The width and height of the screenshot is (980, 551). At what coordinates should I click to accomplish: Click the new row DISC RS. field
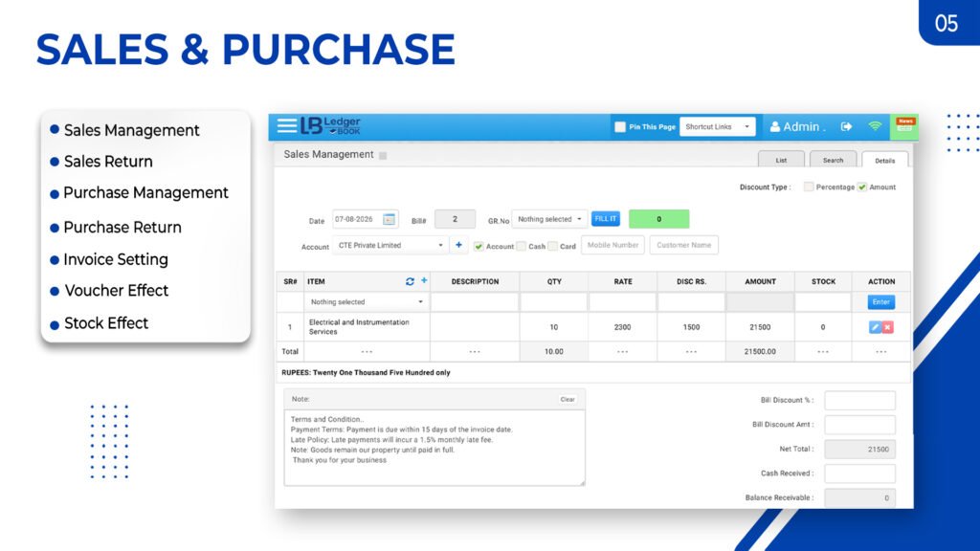(x=691, y=301)
